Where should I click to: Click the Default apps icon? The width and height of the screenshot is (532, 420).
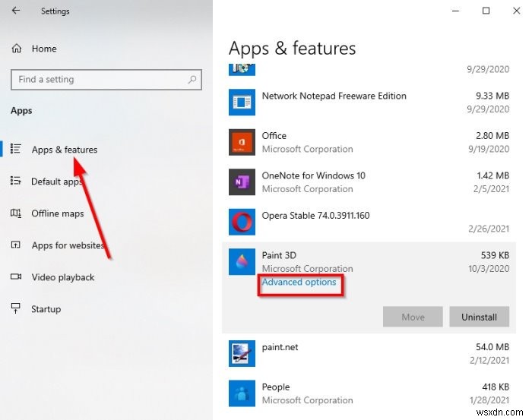point(16,181)
